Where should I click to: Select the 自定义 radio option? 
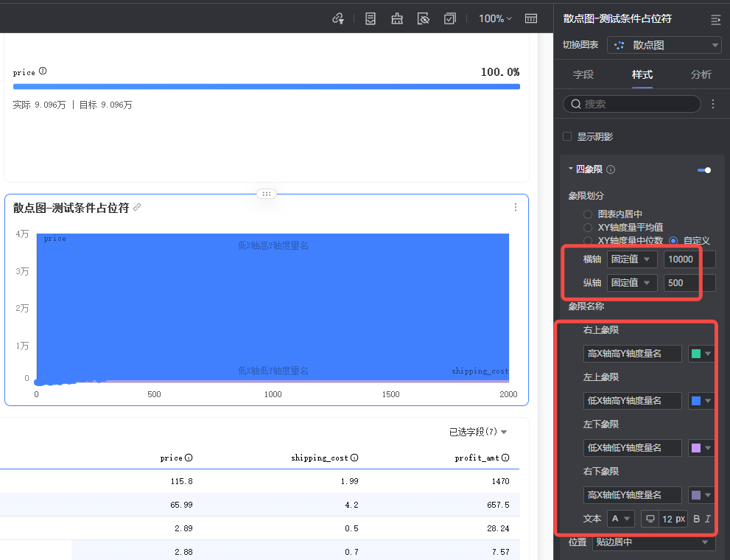pyautogui.click(x=673, y=240)
